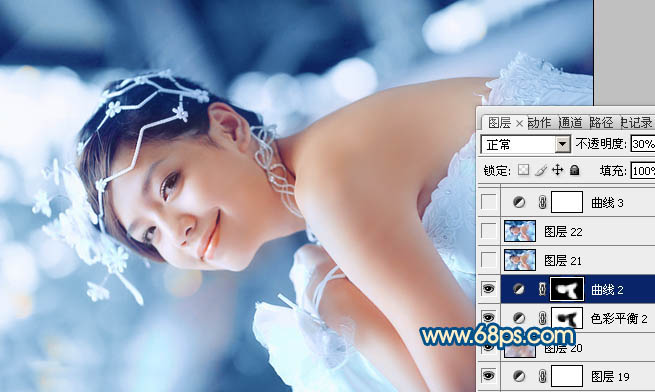Image resolution: width=655 pixels, height=392 pixels.
Task: Switch to the 通道 tab
Action: 570,122
